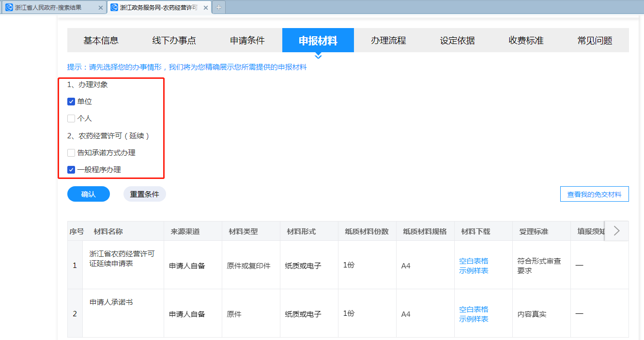Uncheck the 单位 checkbox
The width and height of the screenshot is (644, 340).
(71, 102)
